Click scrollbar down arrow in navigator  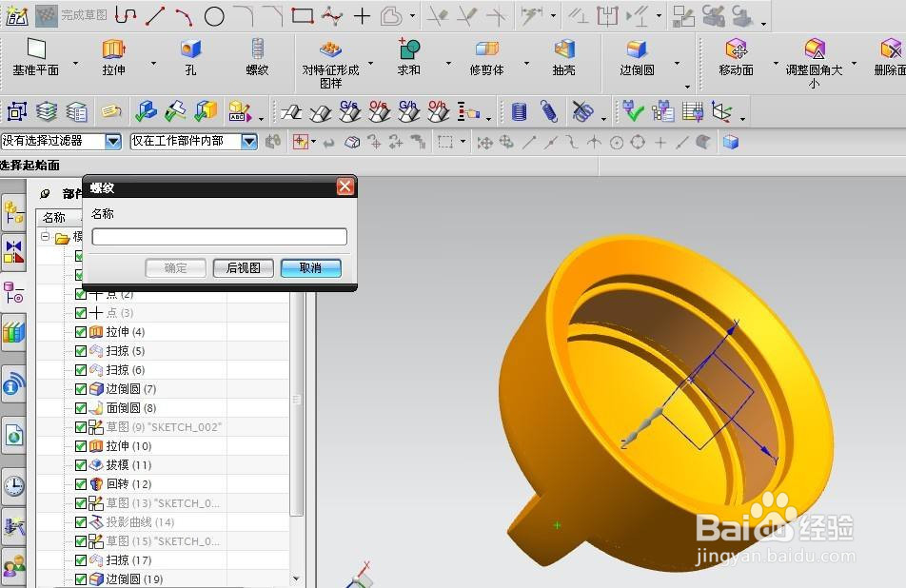pyautogui.click(x=296, y=578)
